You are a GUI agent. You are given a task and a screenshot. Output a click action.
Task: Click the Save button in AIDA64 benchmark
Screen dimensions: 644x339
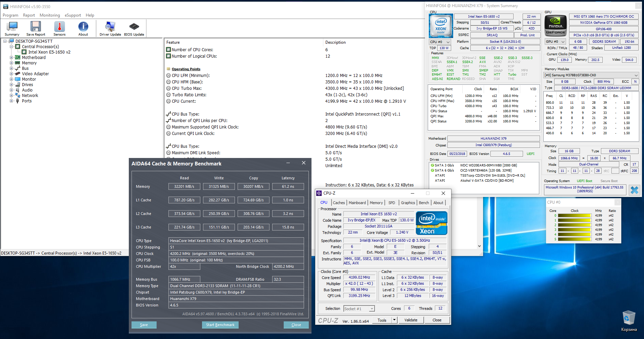coord(144,325)
